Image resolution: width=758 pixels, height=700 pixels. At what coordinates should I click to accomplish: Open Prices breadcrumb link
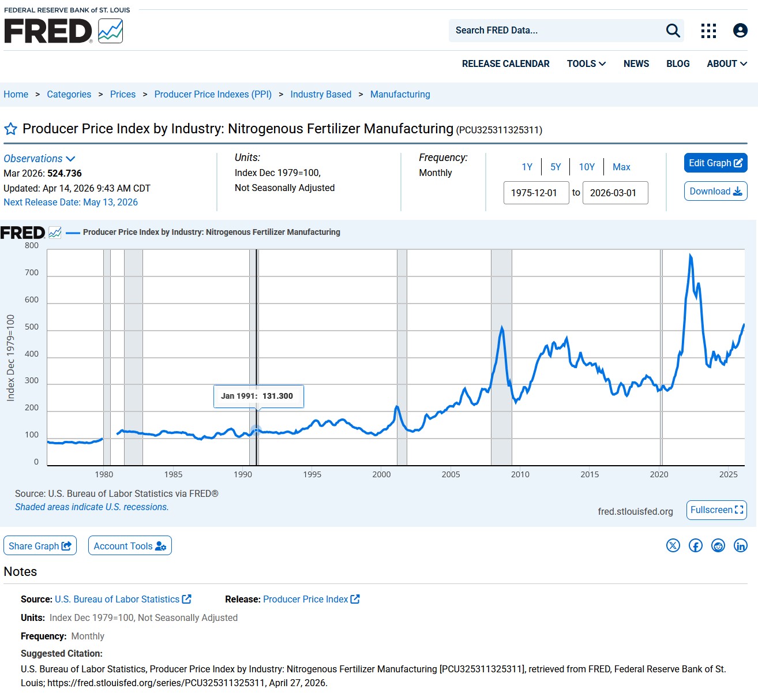point(123,94)
